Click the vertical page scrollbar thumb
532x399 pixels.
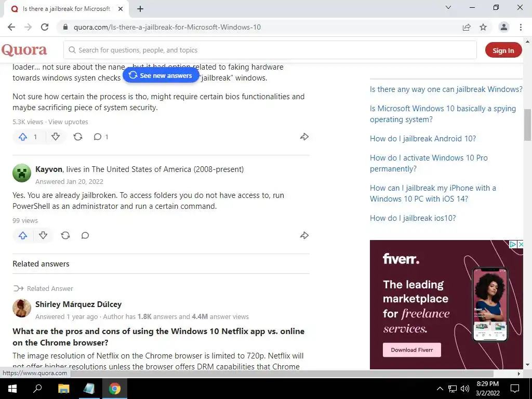coord(528,125)
